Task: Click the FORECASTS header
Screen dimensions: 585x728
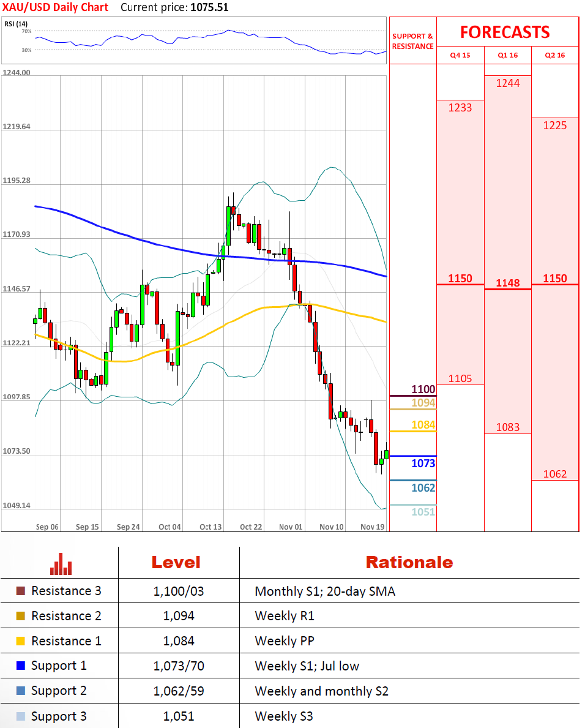Action: tap(505, 32)
